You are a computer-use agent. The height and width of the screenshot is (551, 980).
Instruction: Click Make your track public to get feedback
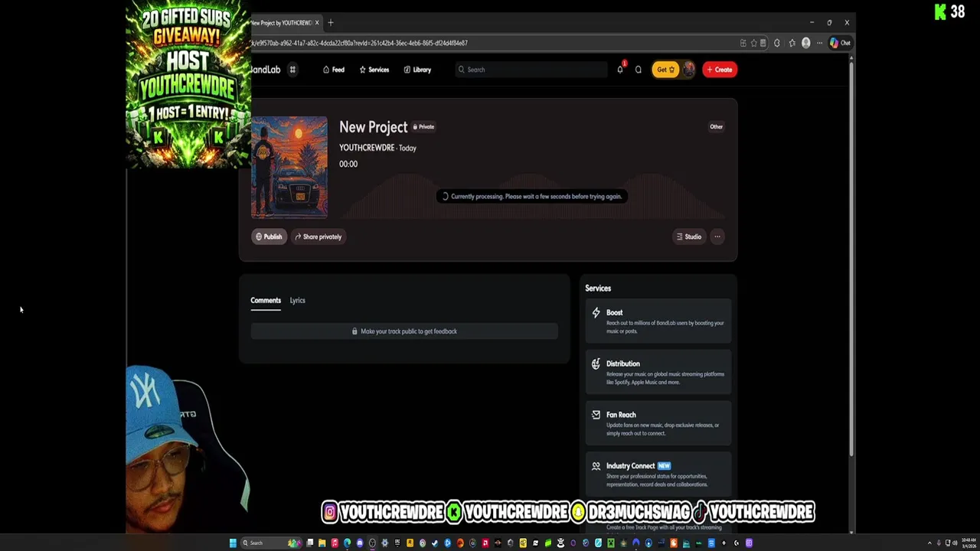(404, 331)
